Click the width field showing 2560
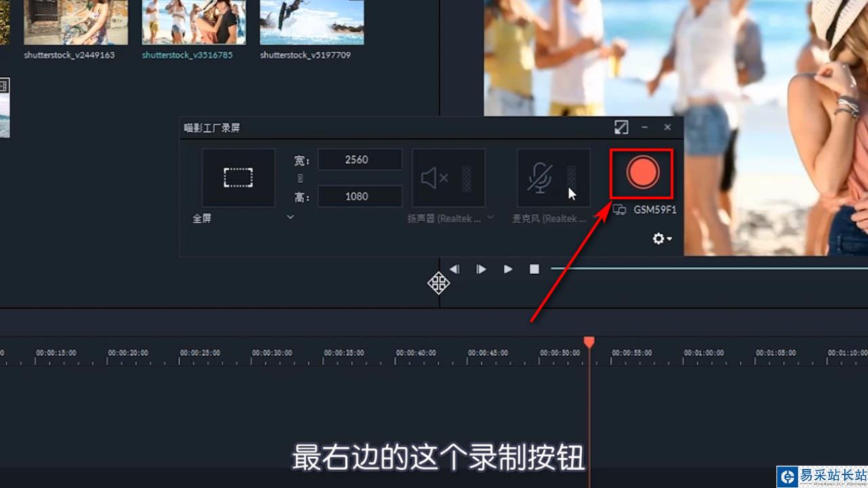This screenshot has width=868, height=488. (x=360, y=160)
